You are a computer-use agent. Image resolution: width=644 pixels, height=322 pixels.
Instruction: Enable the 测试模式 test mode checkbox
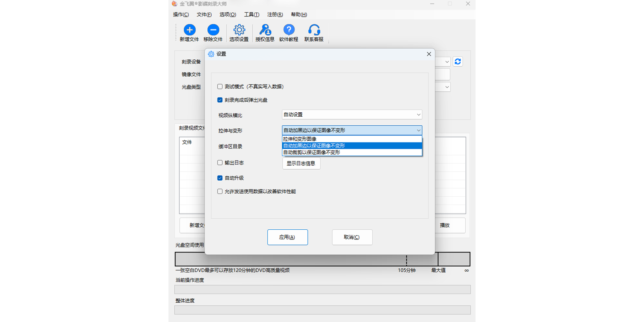point(220,87)
